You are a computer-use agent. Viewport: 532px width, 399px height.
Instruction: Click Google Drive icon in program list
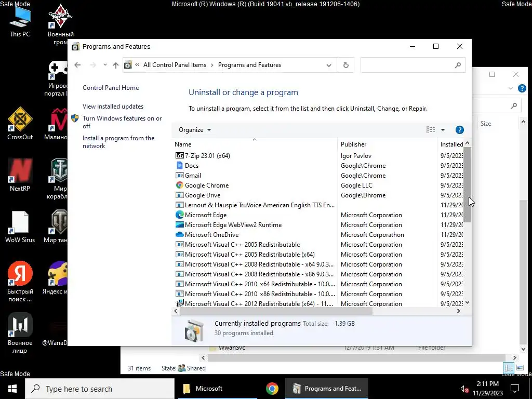pos(179,195)
